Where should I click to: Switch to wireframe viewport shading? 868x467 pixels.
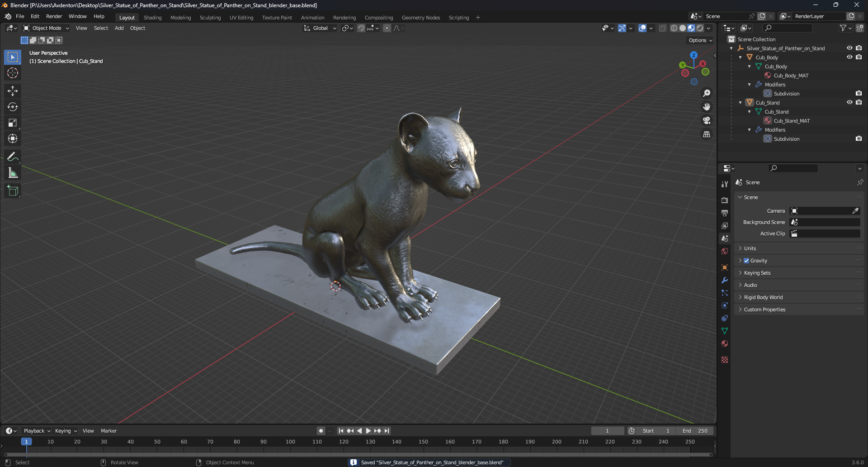[x=674, y=28]
